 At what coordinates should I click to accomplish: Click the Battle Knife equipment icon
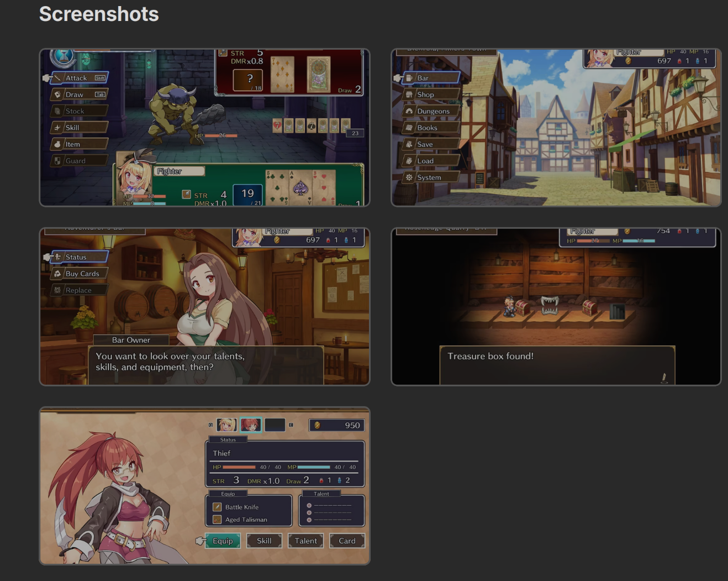click(x=217, y=507)
